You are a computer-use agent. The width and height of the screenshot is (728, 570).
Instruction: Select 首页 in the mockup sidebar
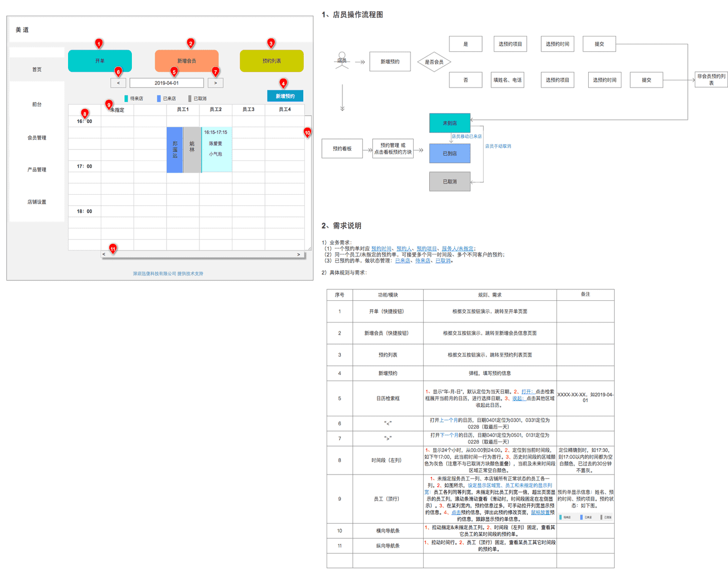click(37, 69)
